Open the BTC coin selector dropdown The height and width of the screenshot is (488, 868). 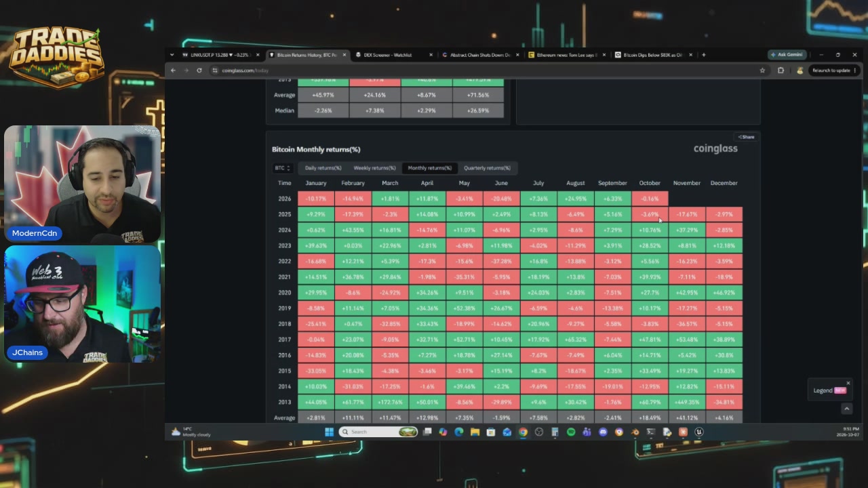tap(283, 168)
